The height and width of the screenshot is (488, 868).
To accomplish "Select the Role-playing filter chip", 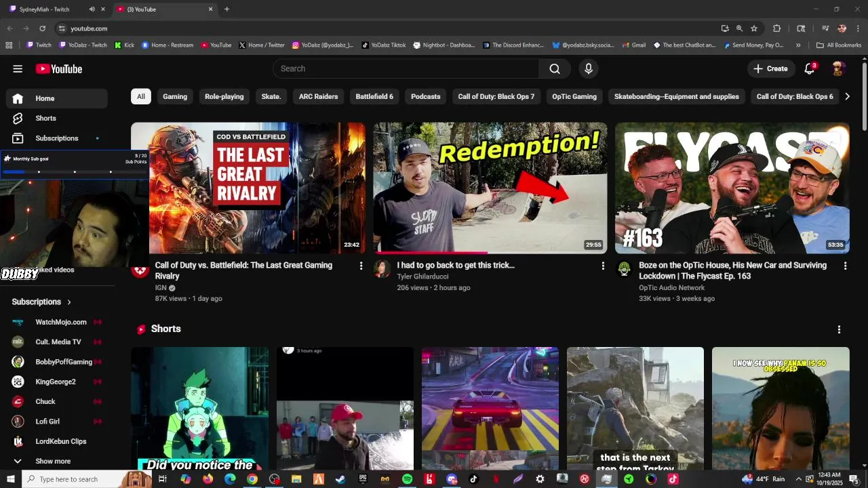I will click(x=224, y=96).
